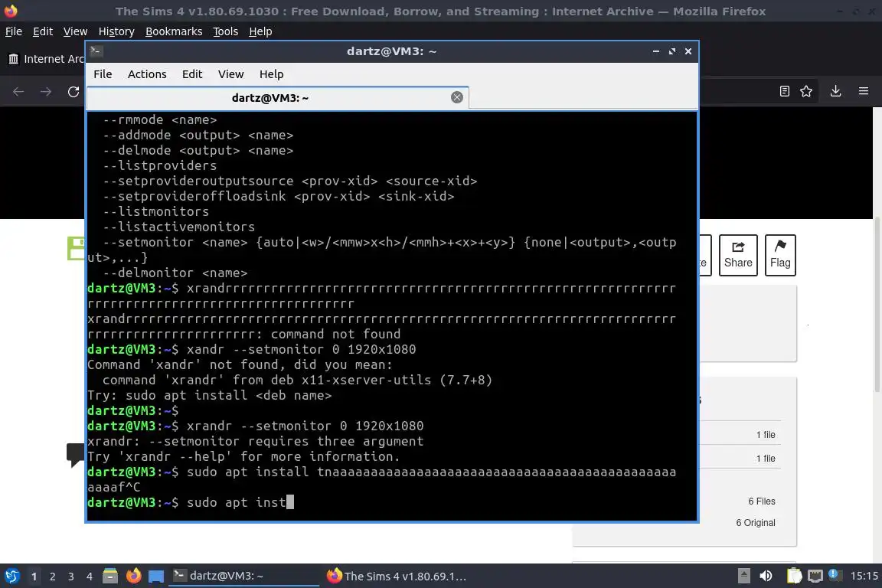882x588 pixels.
Task: Click the Share button on Internet Archive
Action: [x=738, y=255]
